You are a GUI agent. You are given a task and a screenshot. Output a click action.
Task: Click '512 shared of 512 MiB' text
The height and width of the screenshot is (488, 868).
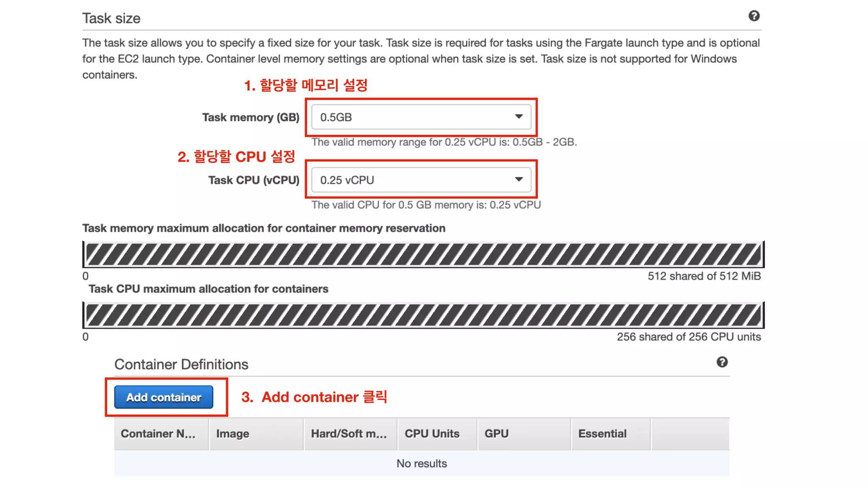(704, 276)
